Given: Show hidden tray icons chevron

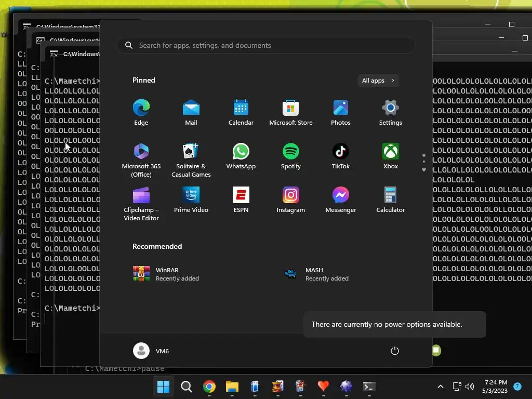Looking at the screenshot, I should pos(441,387).
